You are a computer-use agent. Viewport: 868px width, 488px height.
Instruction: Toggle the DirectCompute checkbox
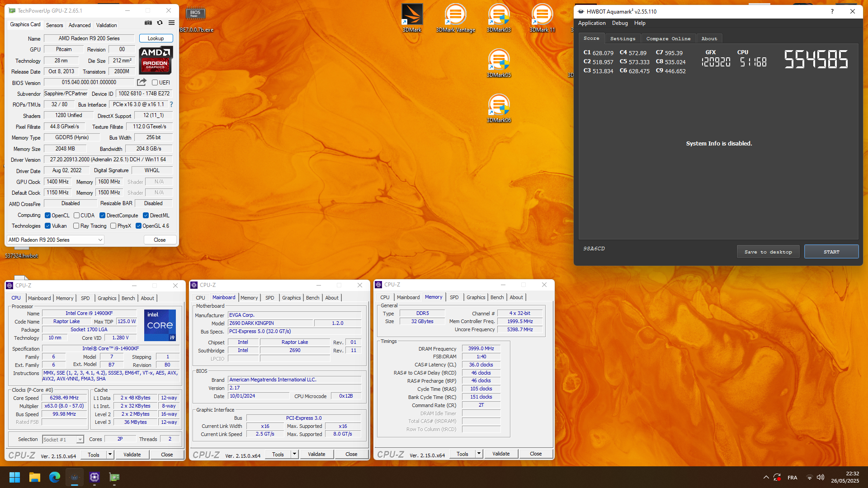(x=102, y=216)
